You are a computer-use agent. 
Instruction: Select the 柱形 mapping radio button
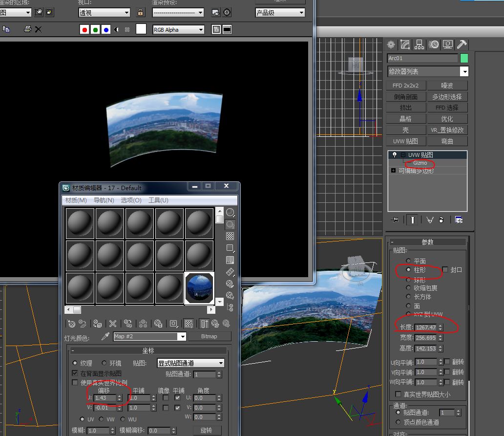click(x=408, y=269)
